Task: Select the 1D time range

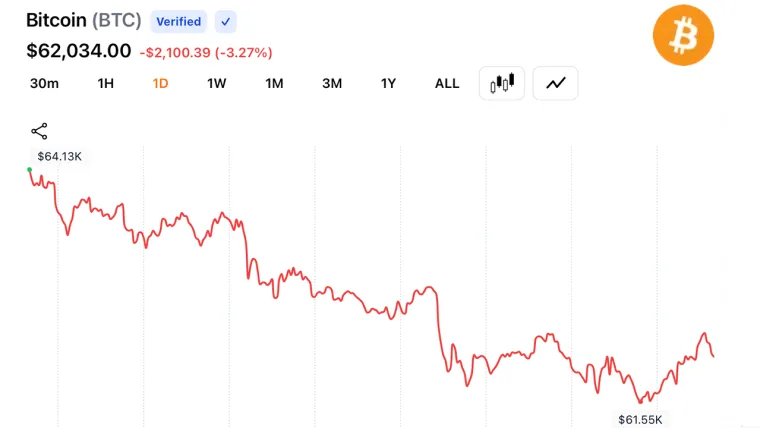Action: pos(160,83)
